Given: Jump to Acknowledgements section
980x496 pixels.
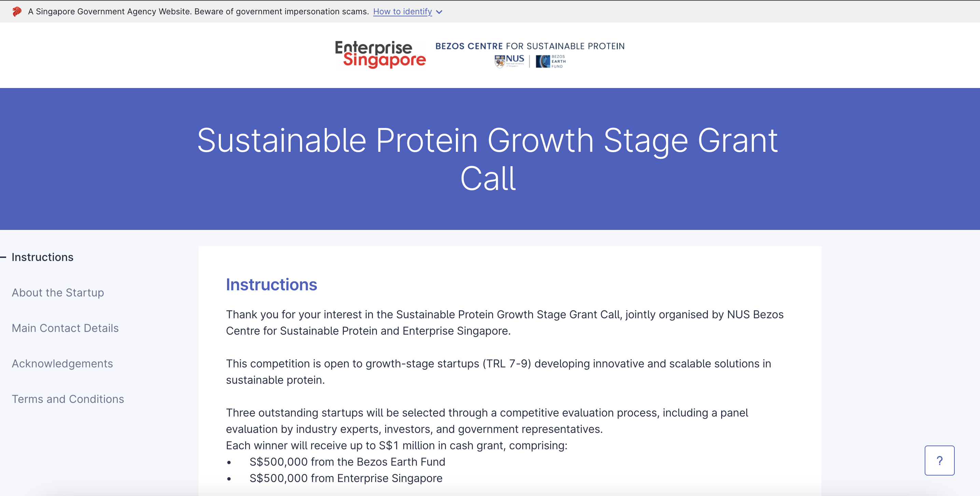Looking at the screenshot, I should 62,364.
